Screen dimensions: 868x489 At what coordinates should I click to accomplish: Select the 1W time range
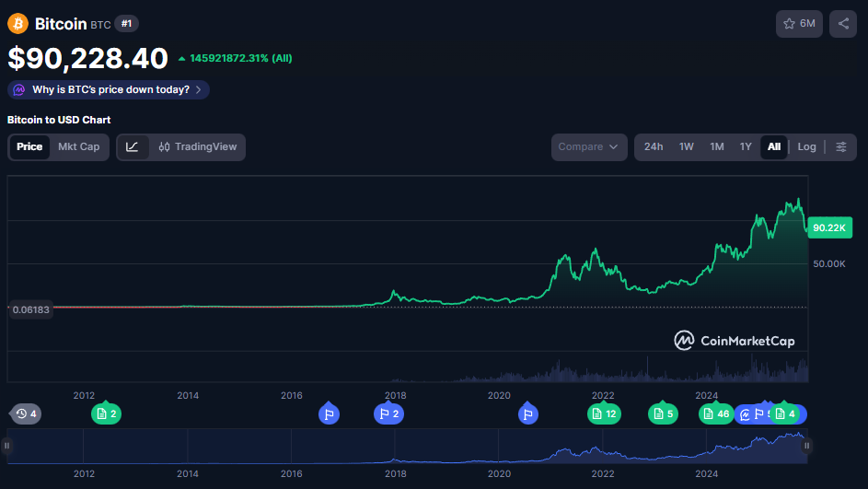[x=687, y=146]
